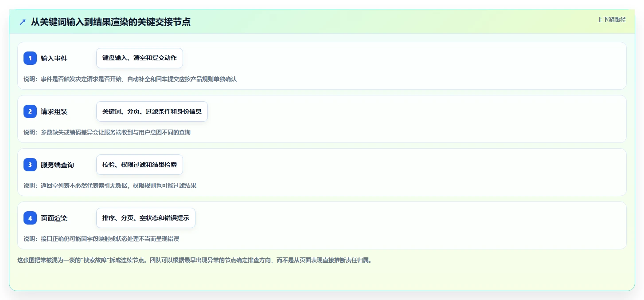Select the 键盘输入、清空和提交动作 chip

pyautogui.click(x=140, y=58)
